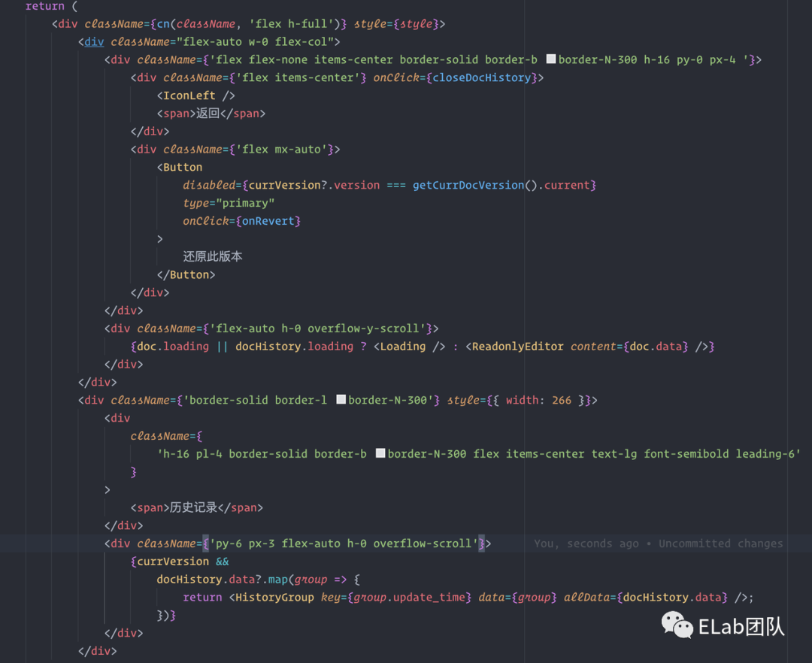The width and height of the screenshot is (812, 663).
Task: Click the 历史记录 span text
Action: [x=194, y=507]
